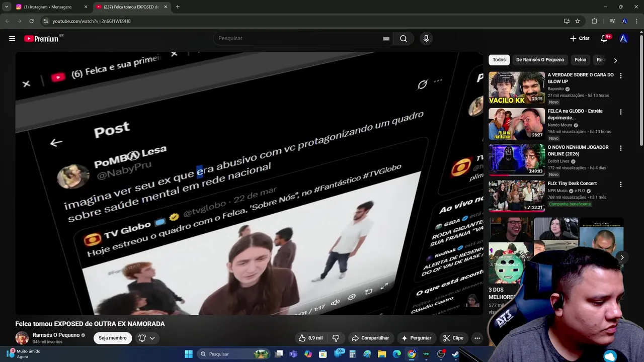Toggle channel notification bell setting
This screenshot has width=644, height=362.
pos(142,338)
